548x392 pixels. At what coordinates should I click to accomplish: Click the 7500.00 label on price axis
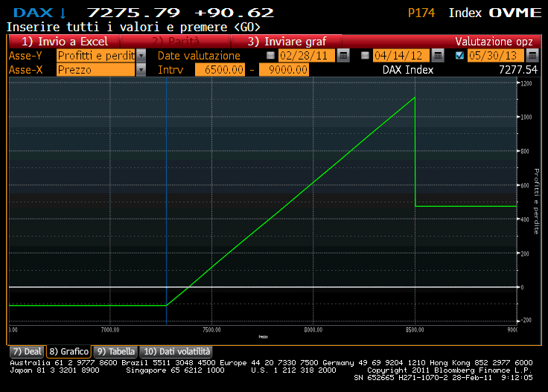click(x=211, y=330)
